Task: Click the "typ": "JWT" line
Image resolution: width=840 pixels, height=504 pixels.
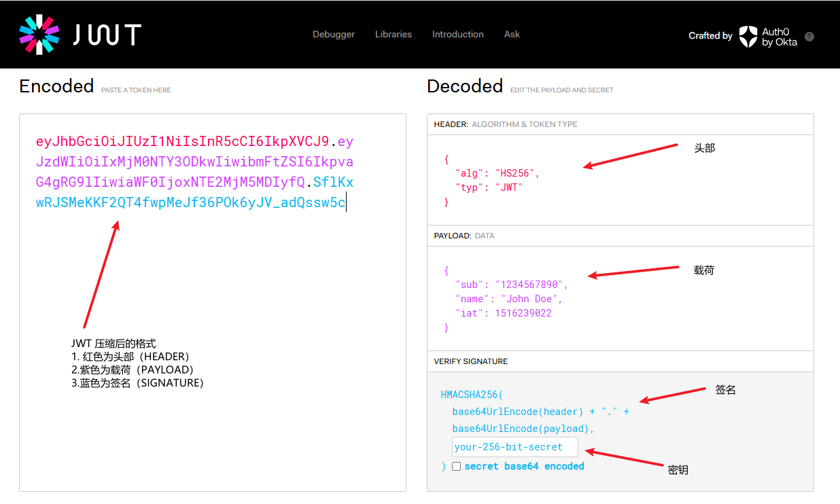Action: click(489, 187)
